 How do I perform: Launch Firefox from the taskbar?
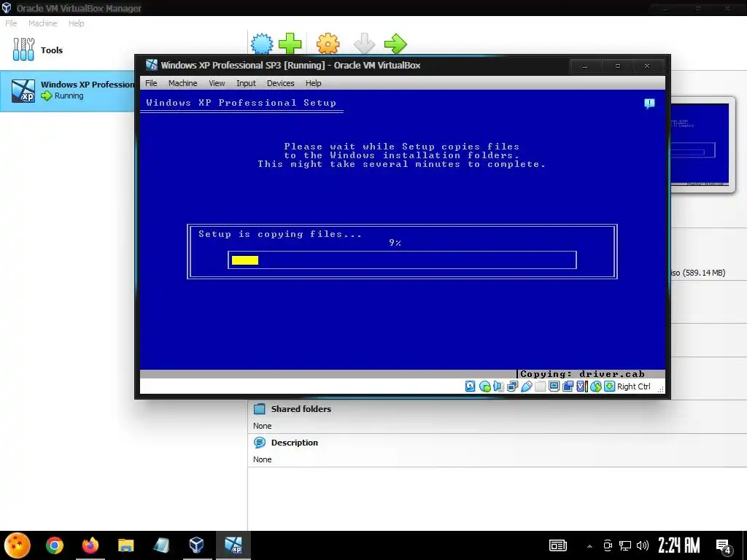click(90, 545)
